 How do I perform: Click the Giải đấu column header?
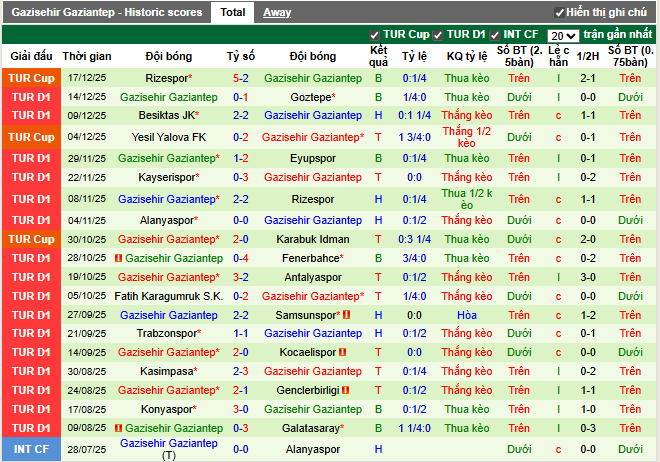coord(32,56)
